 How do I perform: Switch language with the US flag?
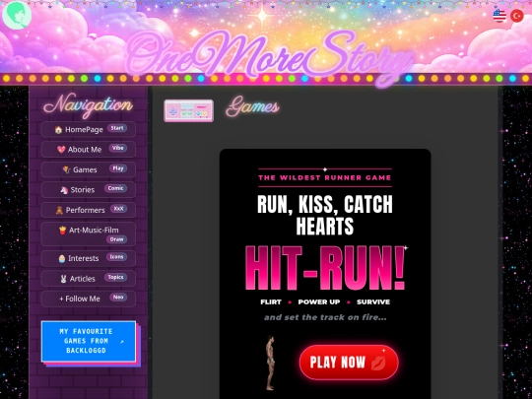(x=499, y=16)
